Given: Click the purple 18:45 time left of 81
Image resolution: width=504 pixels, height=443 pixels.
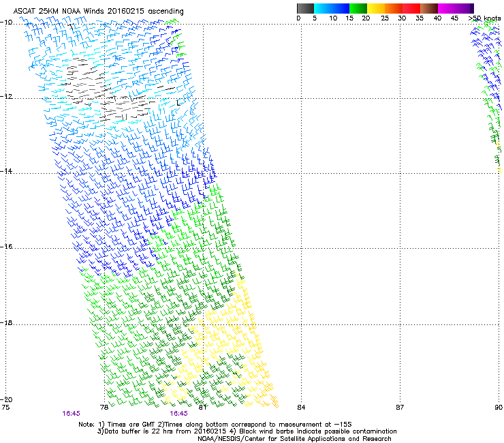Looking at the screenshot, I should [178, 414].
